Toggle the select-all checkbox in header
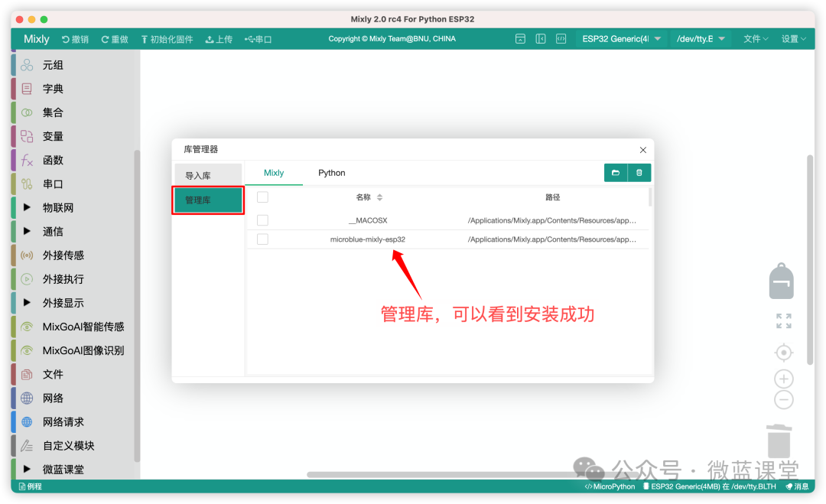 [x=262, y=197]
